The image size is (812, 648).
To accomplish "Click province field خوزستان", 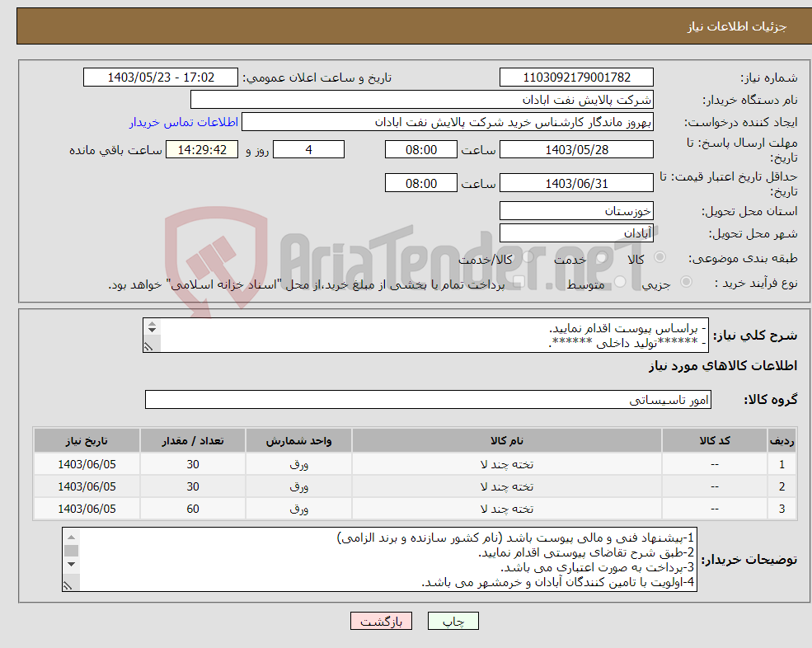I will 576,211.
